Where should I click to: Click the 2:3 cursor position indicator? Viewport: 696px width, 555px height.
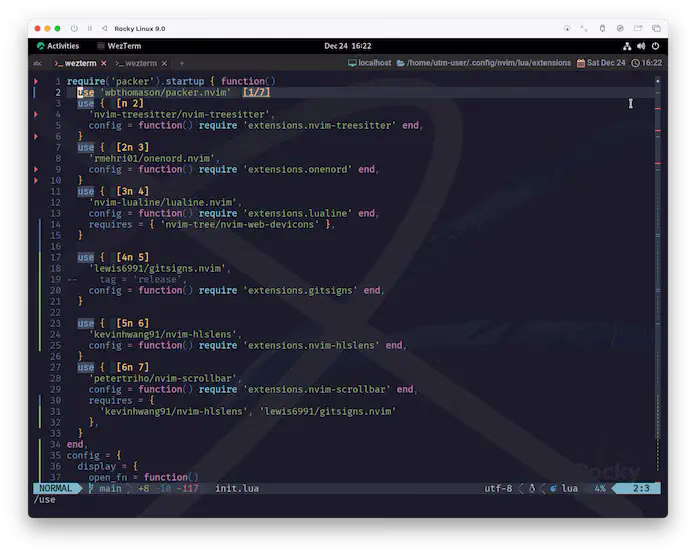point(641,488)
